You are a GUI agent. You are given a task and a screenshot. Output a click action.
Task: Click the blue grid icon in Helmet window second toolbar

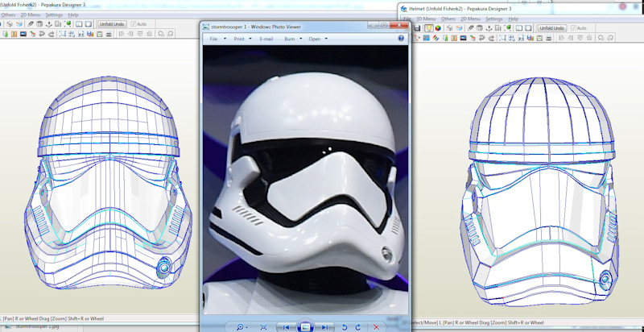pos(427,38)
